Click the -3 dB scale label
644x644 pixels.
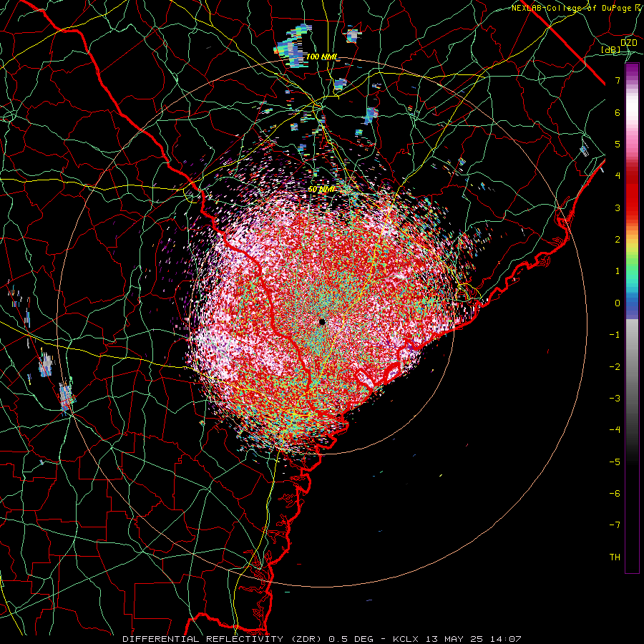(x=615, y=399)
